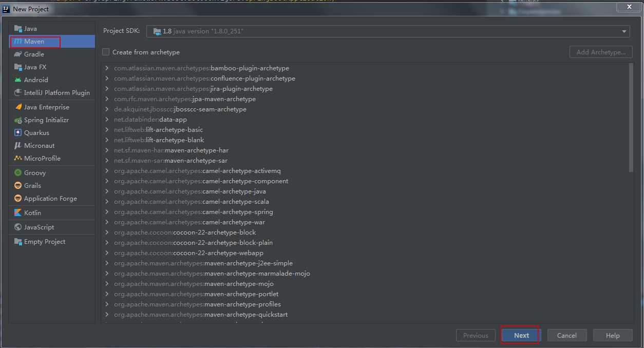
Task: Select camel-archetype-war row
Action: point(365,222)
